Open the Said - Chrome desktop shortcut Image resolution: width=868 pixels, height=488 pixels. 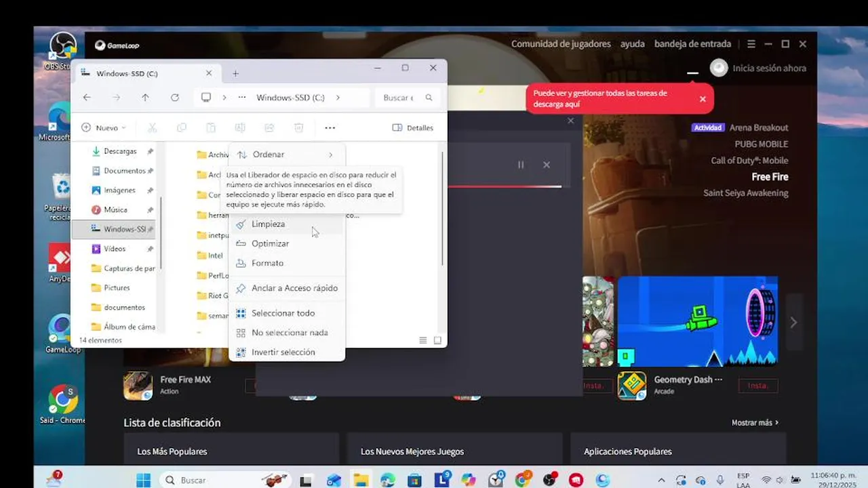point(62,405)
